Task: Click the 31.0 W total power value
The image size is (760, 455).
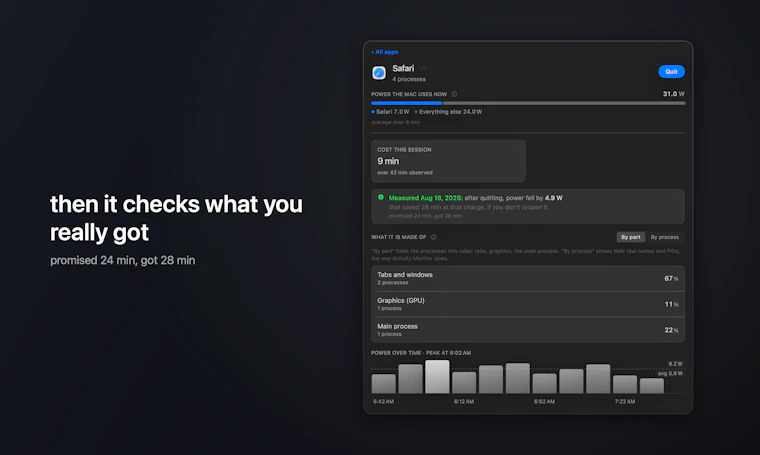Action: (674, 94)
